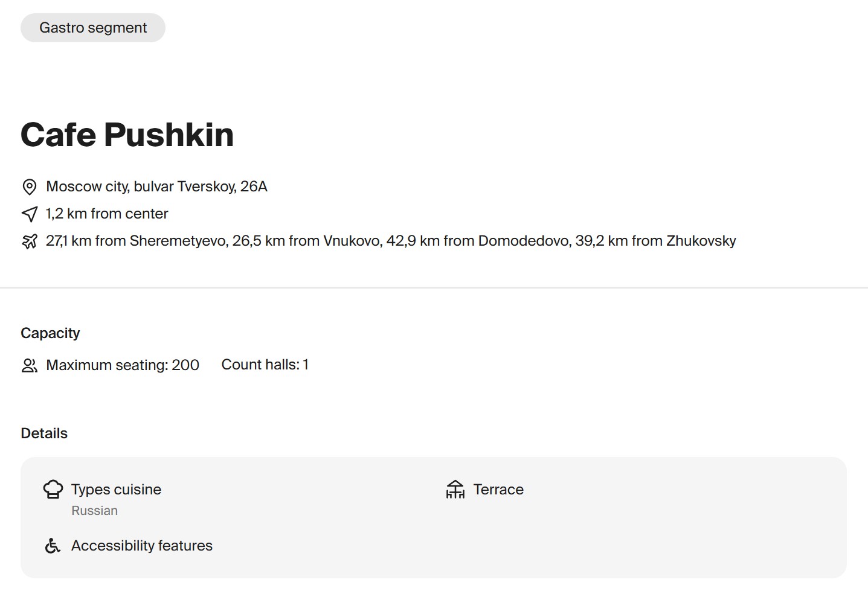Click the Count halls: 1 label
Image resolution: width=868 pixels, height=594 pixels.
(x=265, y=365)
